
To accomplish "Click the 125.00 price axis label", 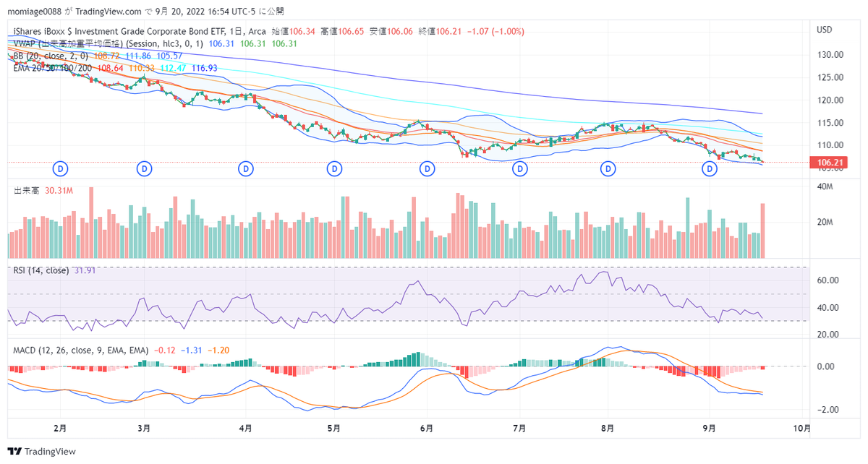I will [830, 77].
